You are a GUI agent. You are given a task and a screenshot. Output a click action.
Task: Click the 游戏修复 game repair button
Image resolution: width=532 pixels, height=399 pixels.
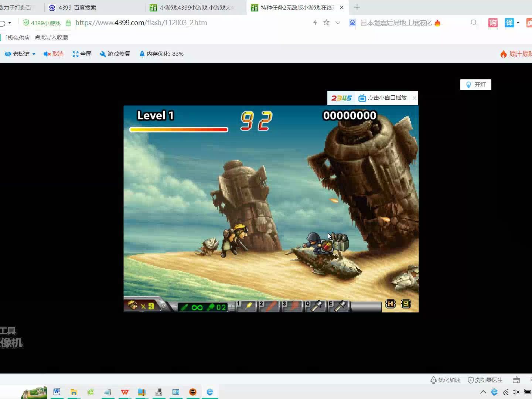115,54
